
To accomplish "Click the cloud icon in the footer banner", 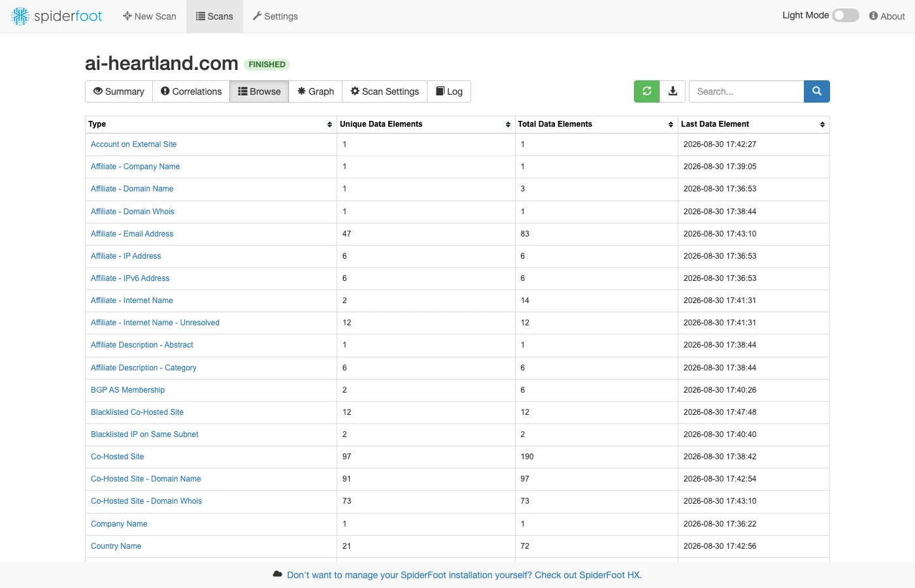I will (278, 575).
